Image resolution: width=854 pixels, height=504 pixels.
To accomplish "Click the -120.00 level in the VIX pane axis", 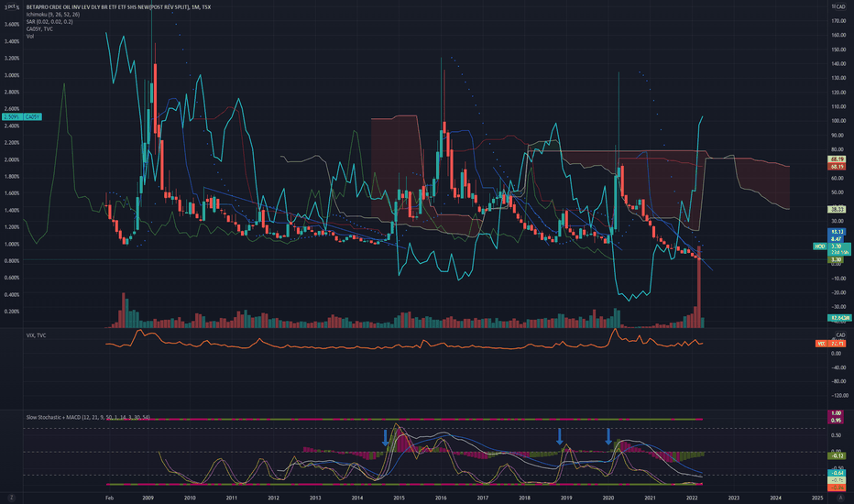I will tap(839, 395).
